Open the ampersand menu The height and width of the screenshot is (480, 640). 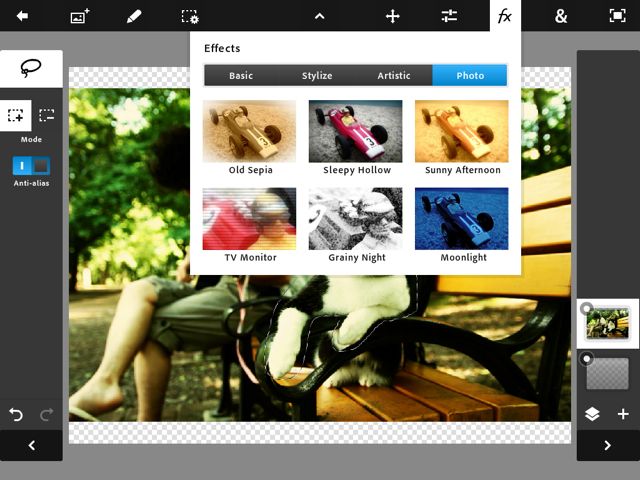click(561, 16)
